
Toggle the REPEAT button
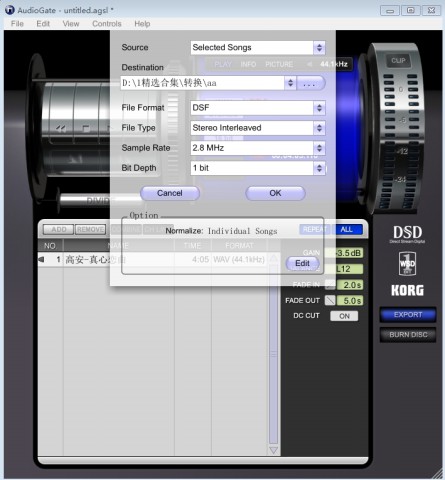click(315, 229)
